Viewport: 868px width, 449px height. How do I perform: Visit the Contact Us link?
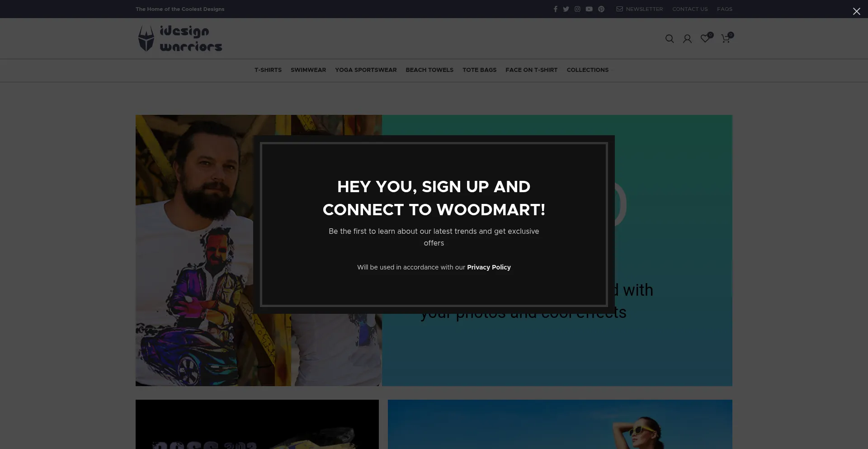690,9
